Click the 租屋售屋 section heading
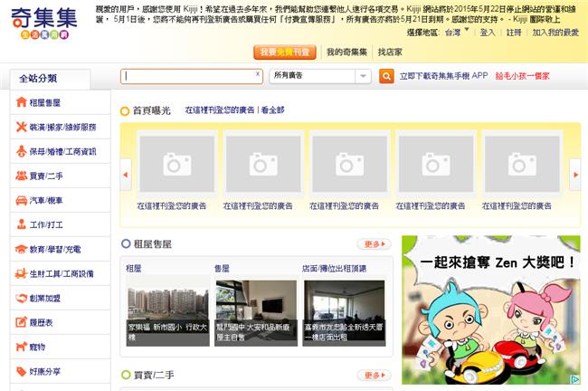The width and height of the screenshot is (588, 391). click(153, 244)
